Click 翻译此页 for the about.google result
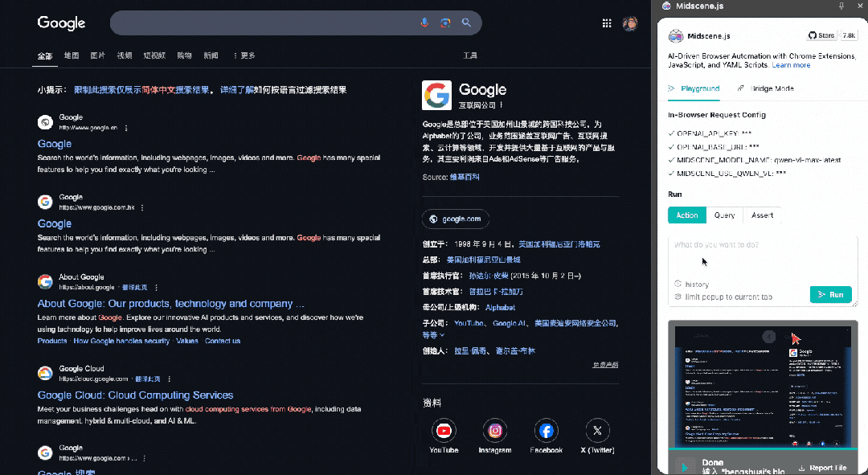Screen dimensions: 868x475 (x=134, y=287)
